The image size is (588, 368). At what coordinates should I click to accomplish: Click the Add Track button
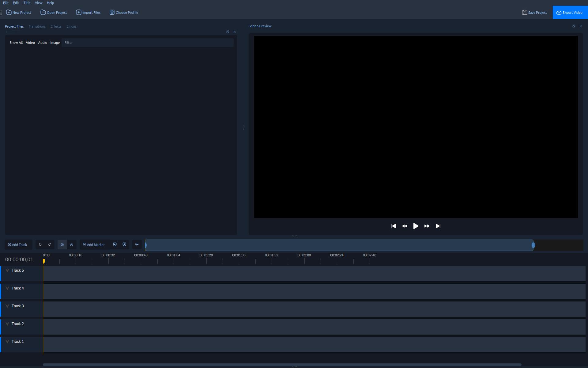click(18, 244)
